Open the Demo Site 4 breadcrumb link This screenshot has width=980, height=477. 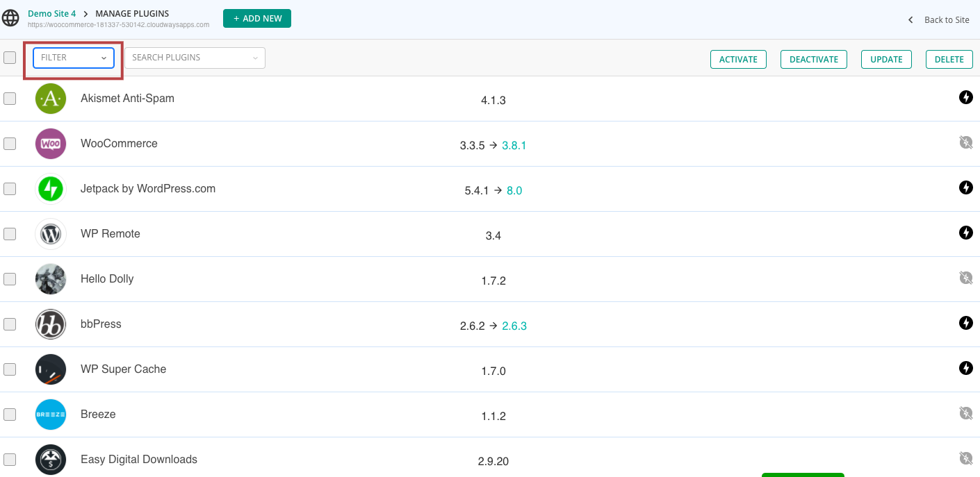pyautogui.click(x=51, y=13)
